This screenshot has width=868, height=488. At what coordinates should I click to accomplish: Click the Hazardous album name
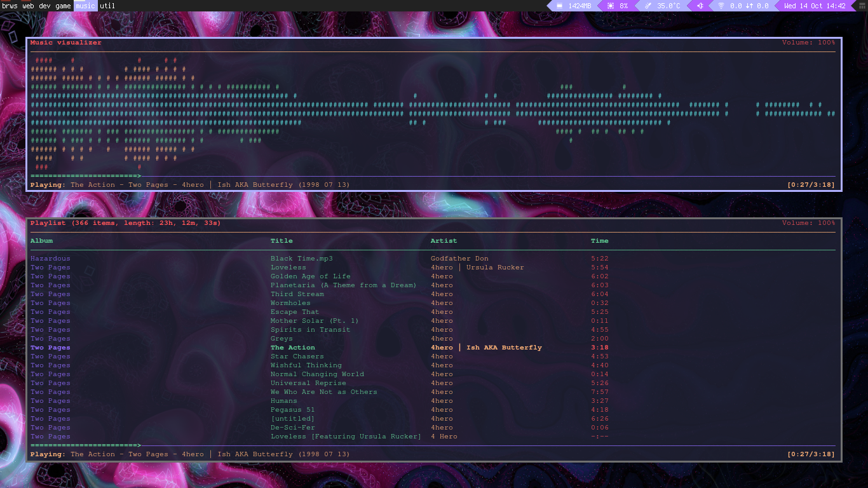[x=50, y=259]
